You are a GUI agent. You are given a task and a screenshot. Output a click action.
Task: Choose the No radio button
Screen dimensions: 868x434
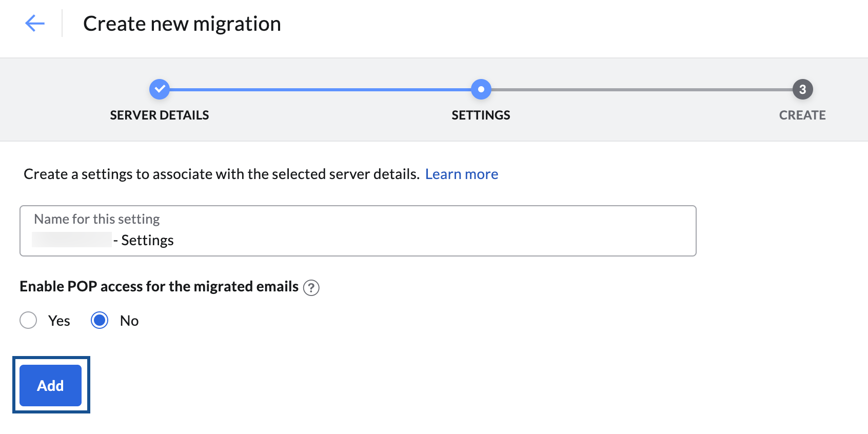click(100, 320)
